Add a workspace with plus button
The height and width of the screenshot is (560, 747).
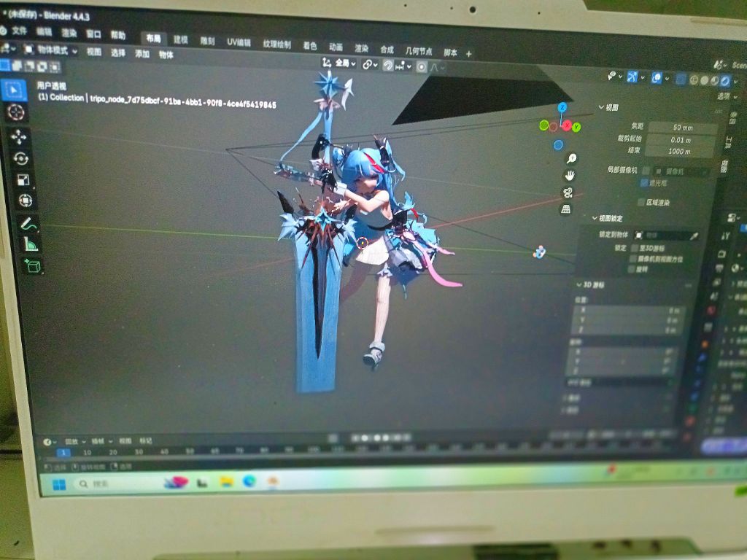468,54
